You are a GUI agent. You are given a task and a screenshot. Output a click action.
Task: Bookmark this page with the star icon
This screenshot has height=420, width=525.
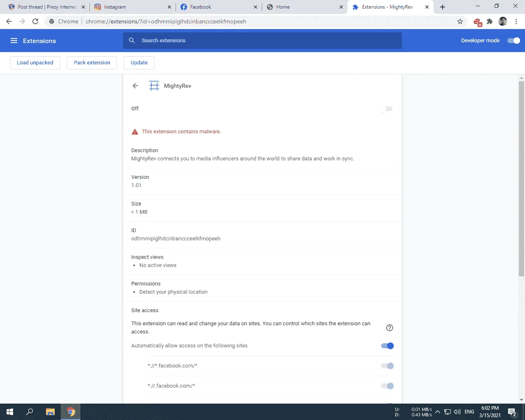tap(460, 21)
